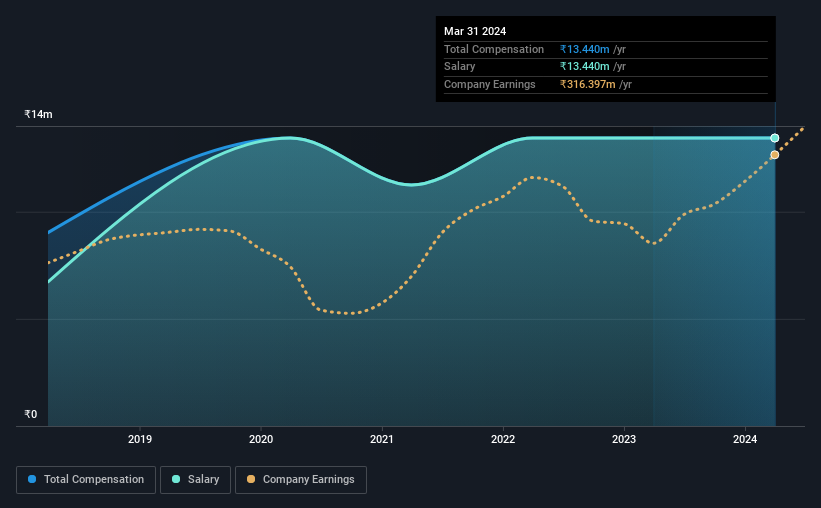Click the teal Salary data point marker
Image resolution: width=821 pixels, height=508 pixels.
774,138
